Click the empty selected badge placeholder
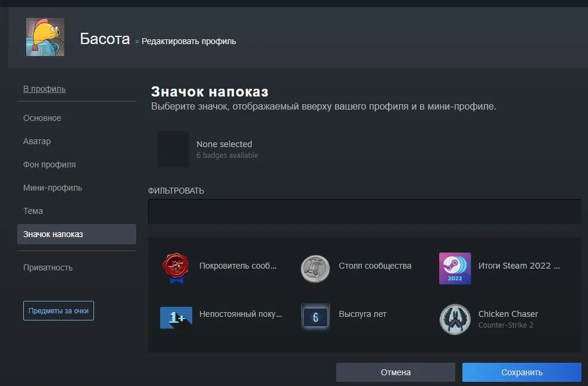This screenshot has height=386, width=588. (x=173, y=149)
